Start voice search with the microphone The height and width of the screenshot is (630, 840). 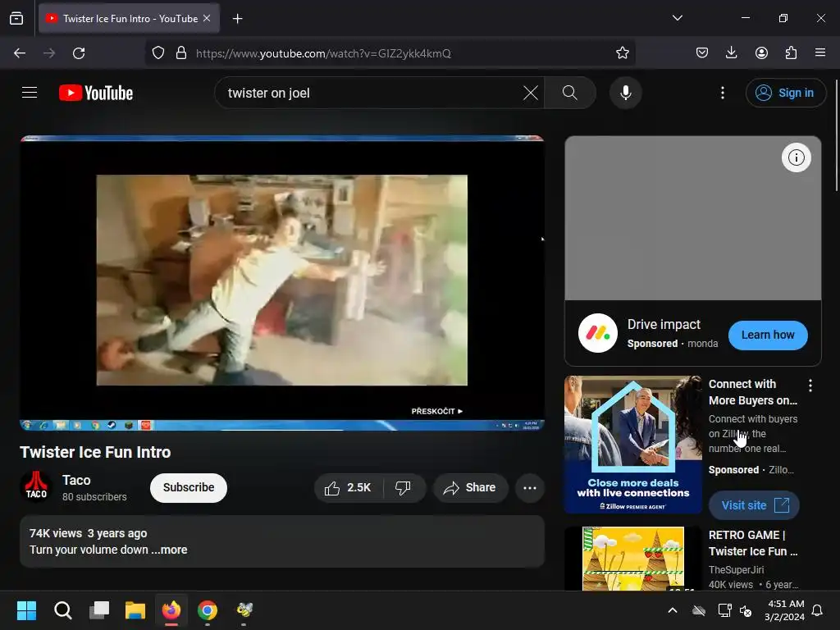click(625, 93)
